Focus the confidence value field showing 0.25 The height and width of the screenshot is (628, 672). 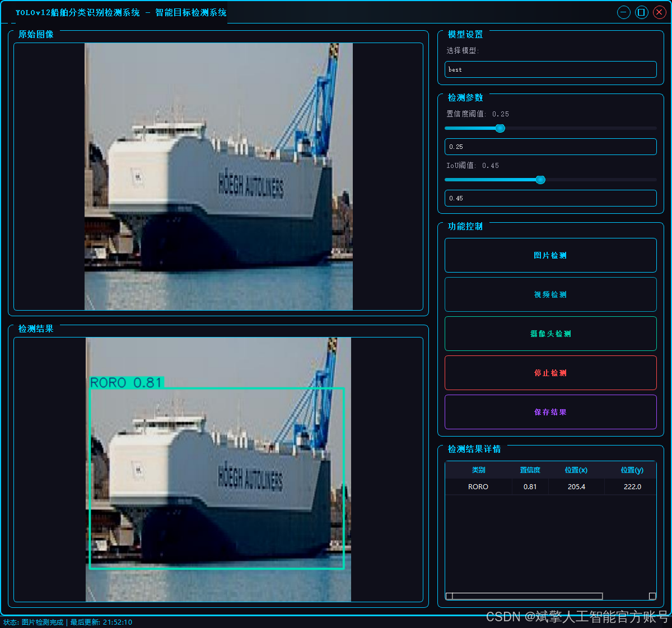pyautogui.click(x=550, y=147)
